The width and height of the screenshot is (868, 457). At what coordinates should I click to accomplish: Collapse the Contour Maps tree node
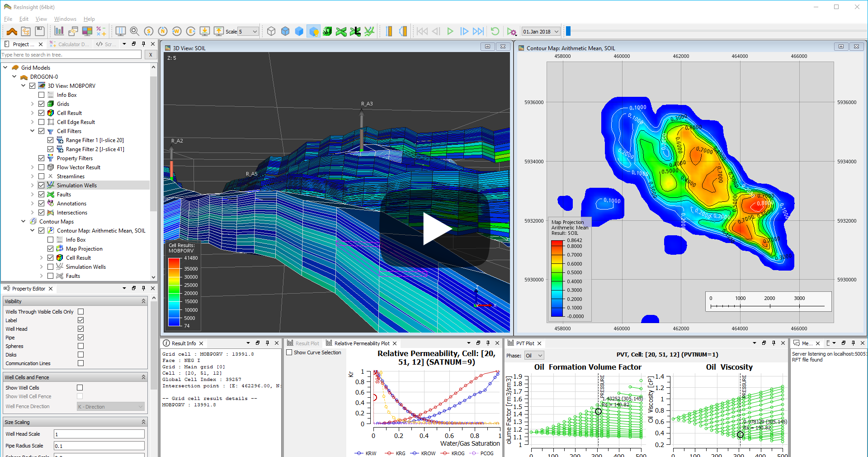click(x=24, y=221)
